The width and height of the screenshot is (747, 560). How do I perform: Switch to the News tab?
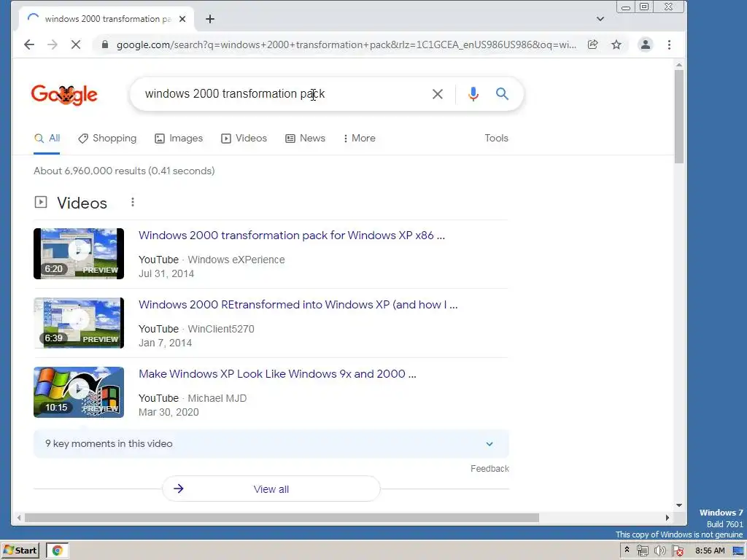[x=306, y=139]
